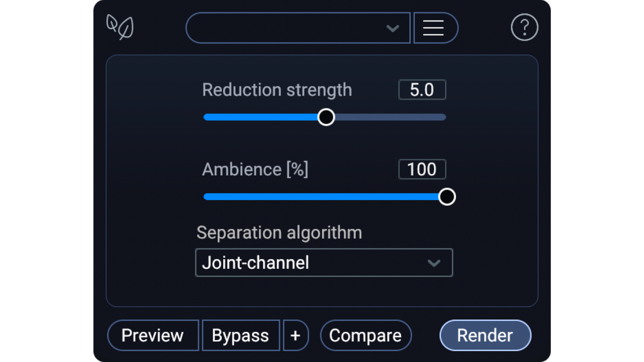Click the Separation algorithm label
The height and width of the screenshot is (362, 644).
(x=279, y=233)
